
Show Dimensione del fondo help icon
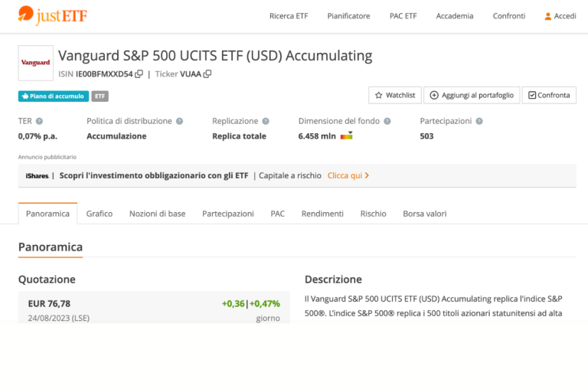point(387,121)
